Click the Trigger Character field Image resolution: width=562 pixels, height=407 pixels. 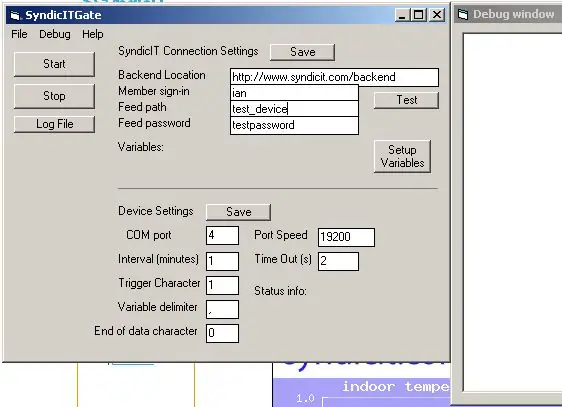coord(222,286)
